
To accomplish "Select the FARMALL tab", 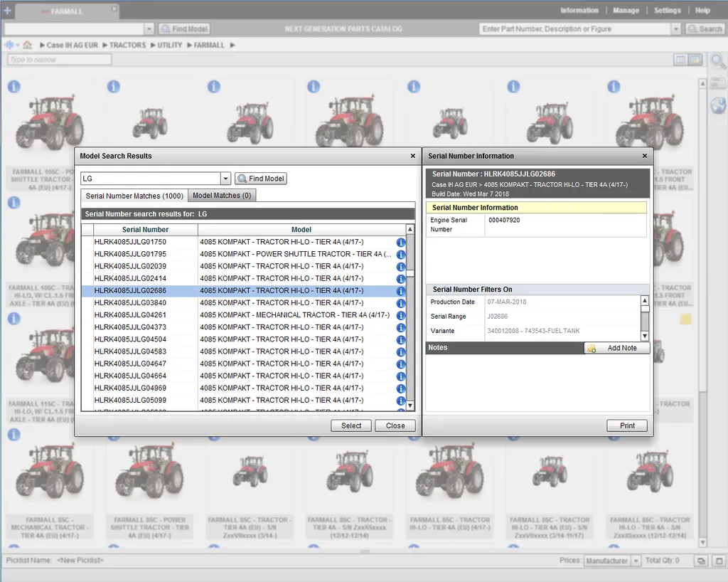I will [x=67, y=11].
